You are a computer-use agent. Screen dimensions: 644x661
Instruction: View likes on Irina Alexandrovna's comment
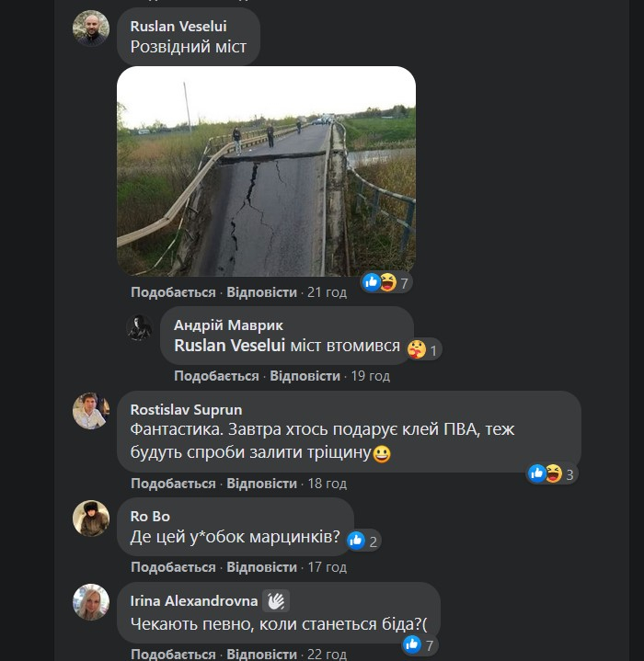[420, 645]
